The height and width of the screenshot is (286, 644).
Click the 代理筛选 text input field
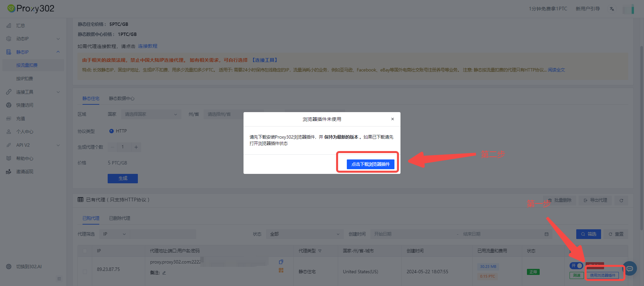[163, 234]
